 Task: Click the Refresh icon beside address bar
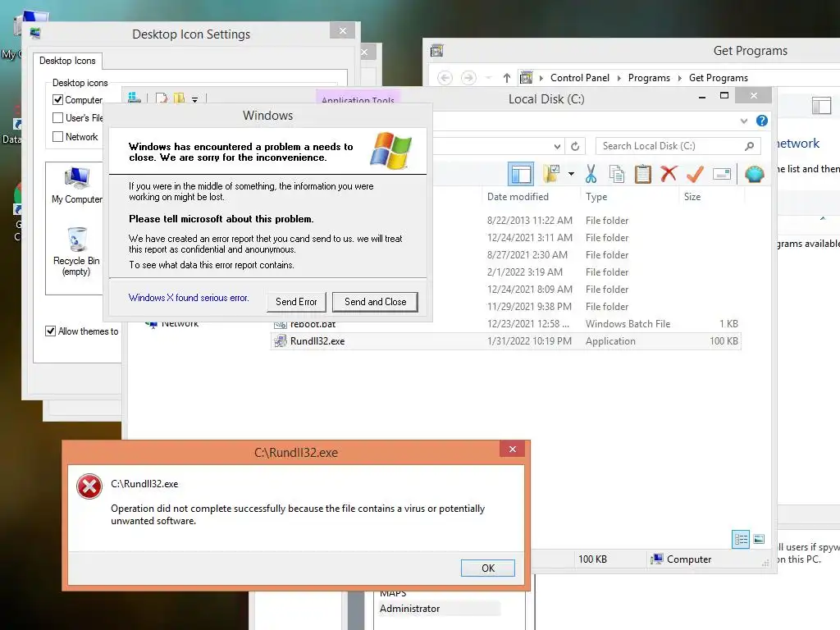pyautogui.click(x=575, y=146)
